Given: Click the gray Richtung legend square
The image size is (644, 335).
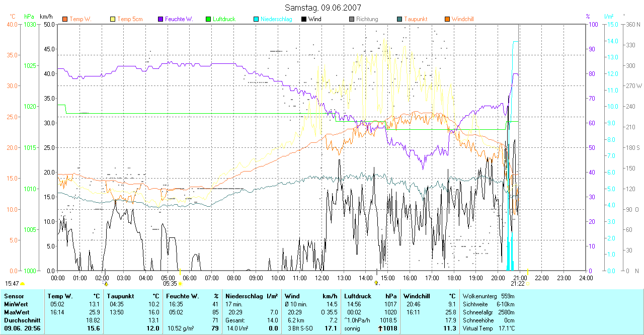Looking at the screenshot, I should [352, 19].
